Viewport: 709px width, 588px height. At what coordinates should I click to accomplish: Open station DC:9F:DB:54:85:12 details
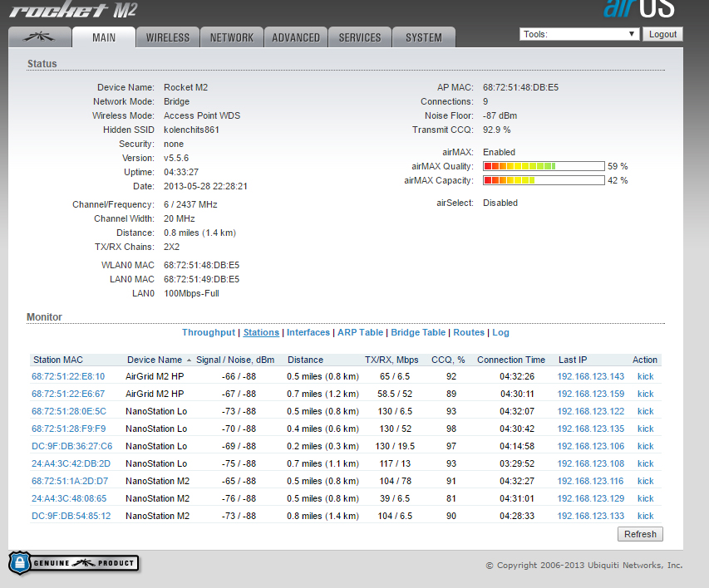pos(71,516)
